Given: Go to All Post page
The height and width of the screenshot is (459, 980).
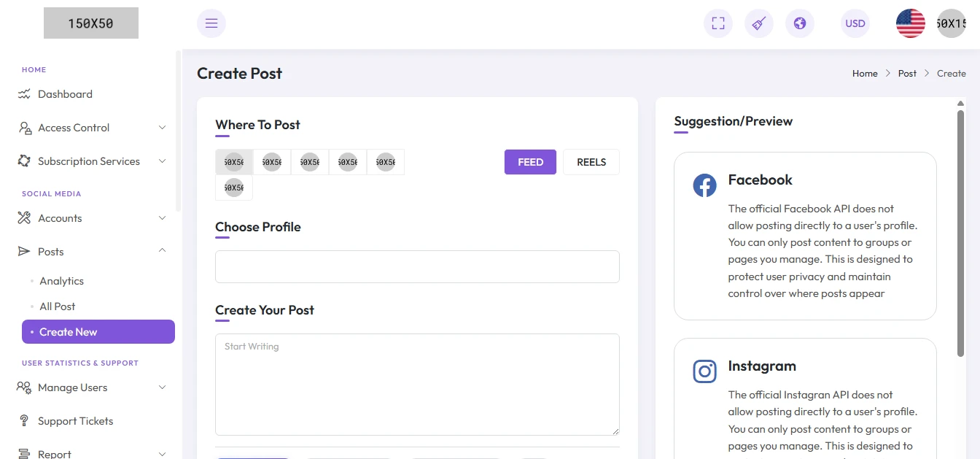Looking at the screenshot, I should point(58,306).
